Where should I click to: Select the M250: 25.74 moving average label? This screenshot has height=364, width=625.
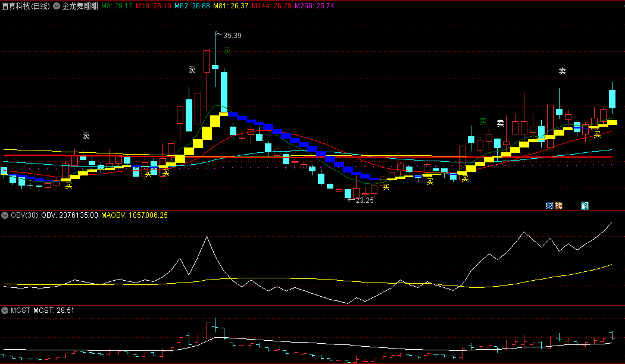[x=314, y=6]
